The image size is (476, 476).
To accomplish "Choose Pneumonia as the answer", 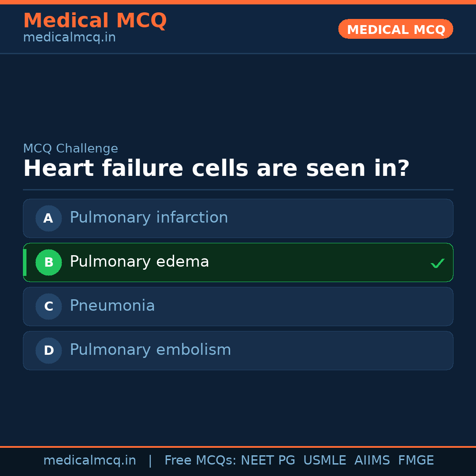I will [112, 306].
